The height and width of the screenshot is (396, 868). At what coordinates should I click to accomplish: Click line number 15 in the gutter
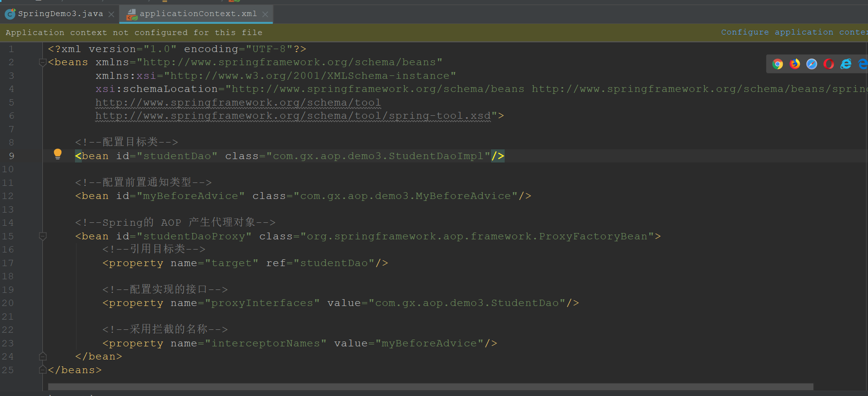click(8, 236)
